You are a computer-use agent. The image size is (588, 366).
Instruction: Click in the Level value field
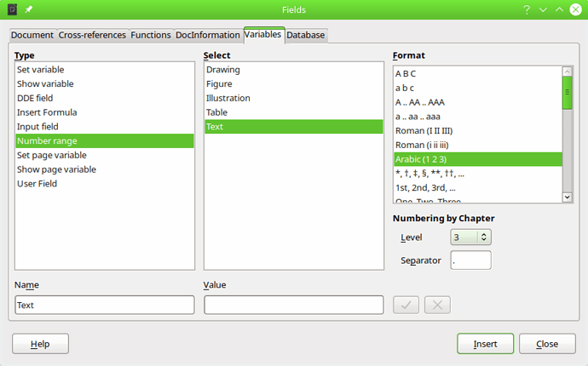click(464, 237)
